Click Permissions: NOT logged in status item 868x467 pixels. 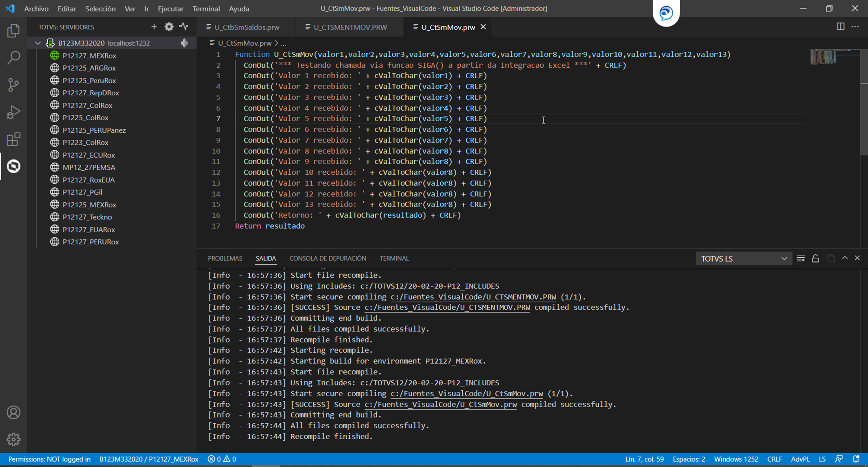click(x=49, y=459)
